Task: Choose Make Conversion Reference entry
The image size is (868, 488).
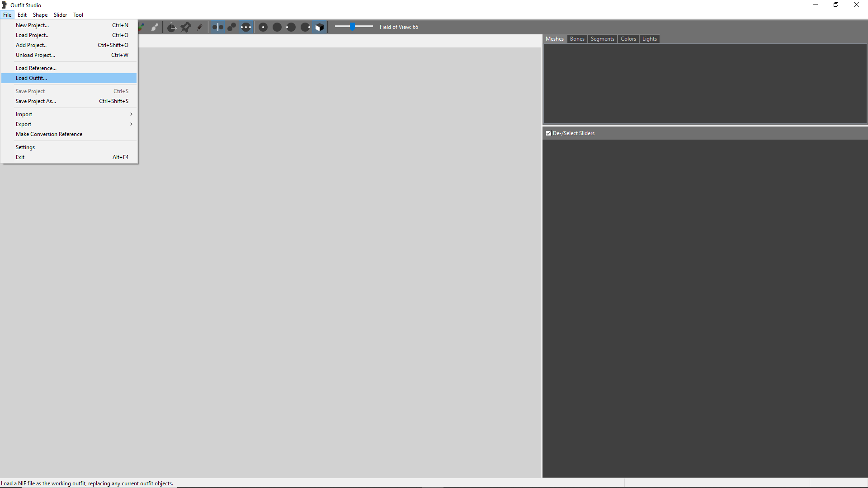Action: [69, 134]
